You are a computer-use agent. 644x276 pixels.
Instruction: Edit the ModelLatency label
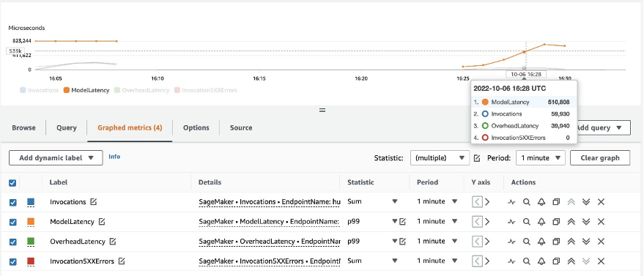coord(102,221)
